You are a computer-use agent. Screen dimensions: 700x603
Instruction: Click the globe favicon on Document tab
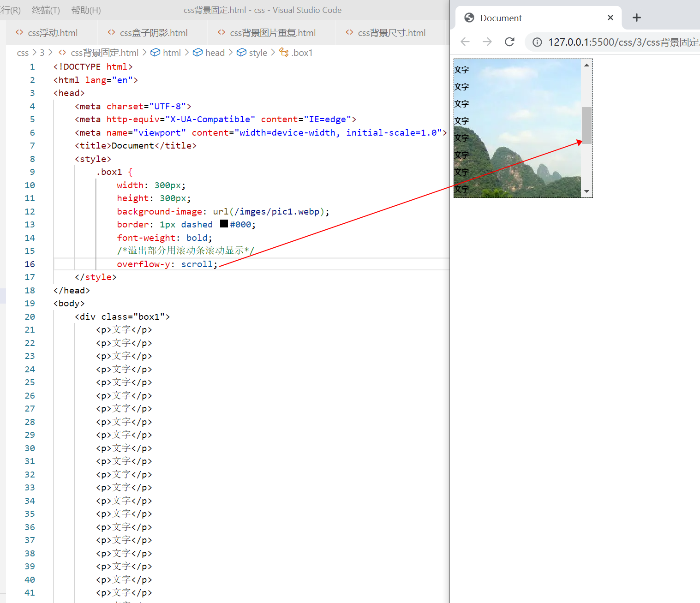(469, 18)
